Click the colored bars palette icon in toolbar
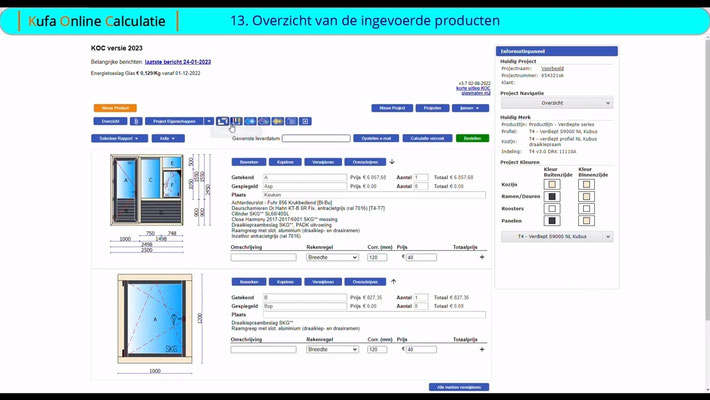Viewport: 710px width, 400px height. pyautogui.click(x=236, y=121)
